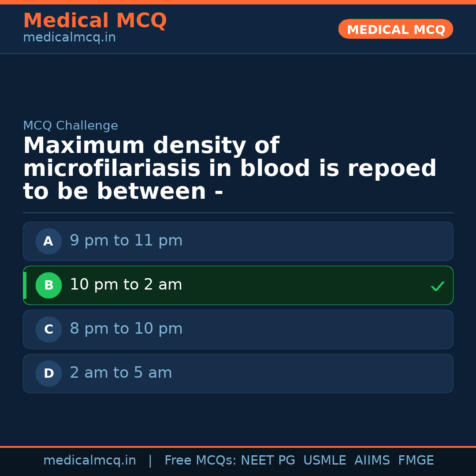Screen dimensions: 476x476
Task: Open the 'NEET PG' category tab
Action: coord(268,460)
